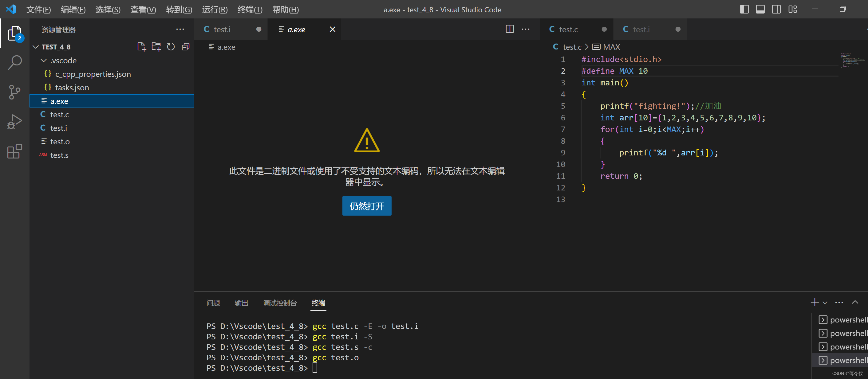Viewport: 868px width, 379px height.
Task: Collapse the TEST_4_8 workspace folder
Action: point(36,47)
